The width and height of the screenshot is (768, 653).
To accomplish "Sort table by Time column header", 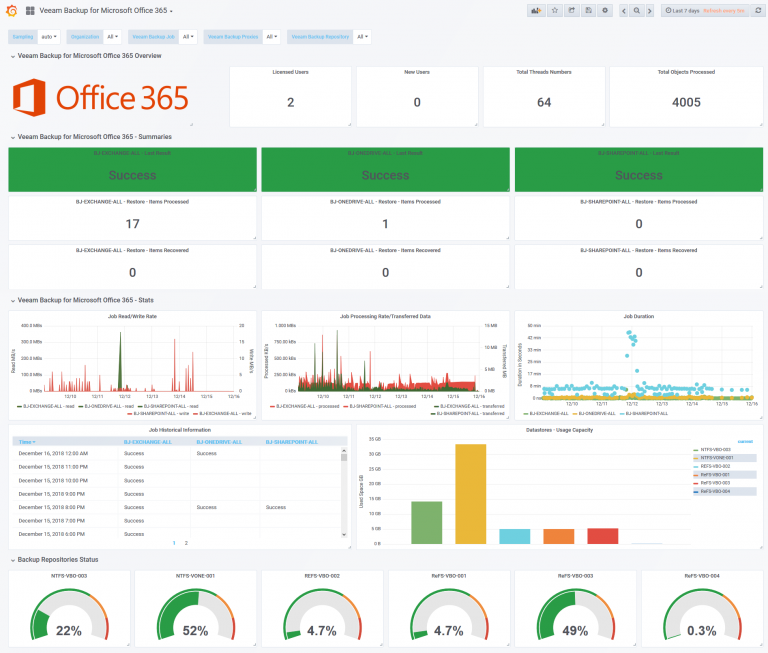I will tap(27, 442).
